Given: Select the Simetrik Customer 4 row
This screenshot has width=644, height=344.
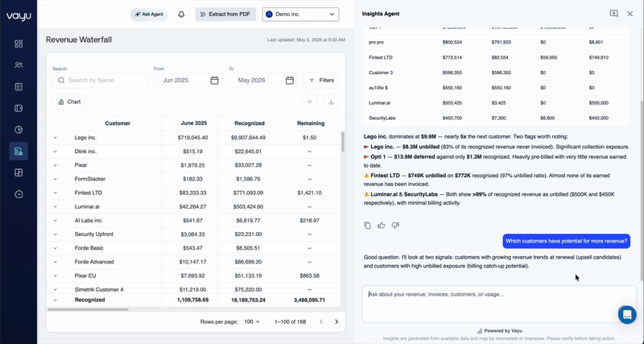Looking at the screenshot, I should (x=193, y=289).
